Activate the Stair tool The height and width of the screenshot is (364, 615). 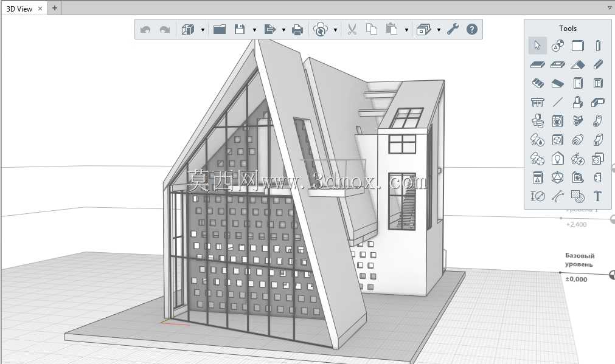537,83
